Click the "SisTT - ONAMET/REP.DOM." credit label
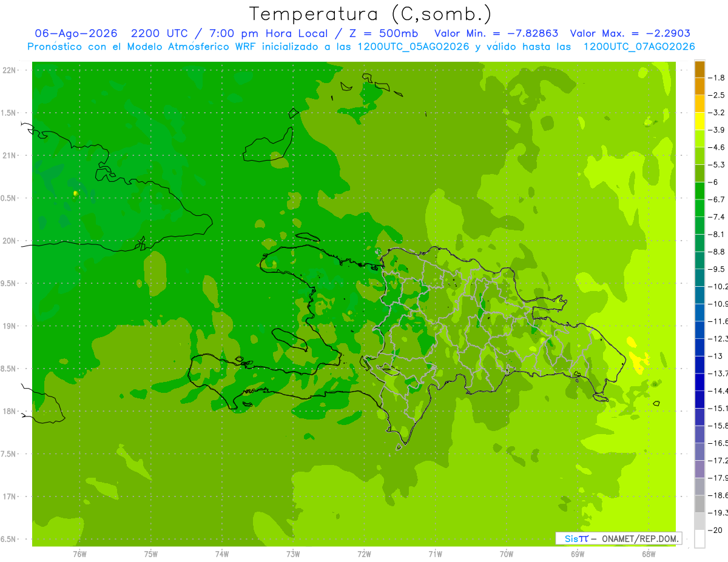Screen dimensions: 728x562 pos(618,538)
